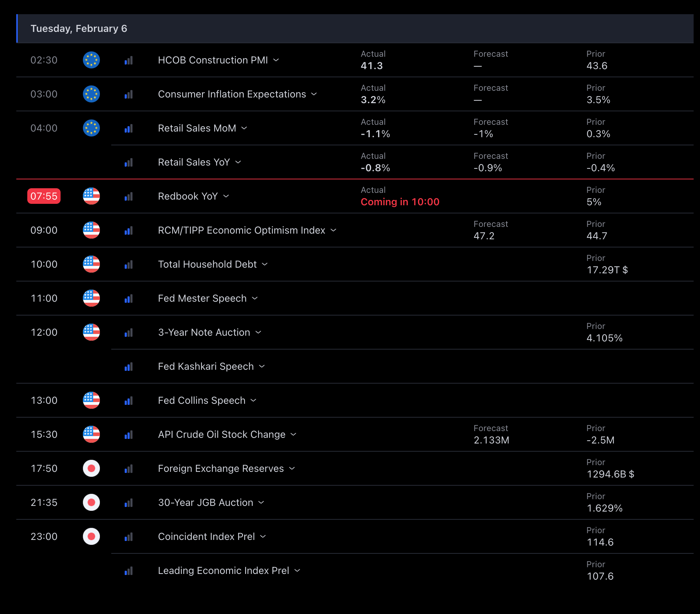Click the importance bars for RCM/TIPP Economic Optimism Index

point(129,231)
